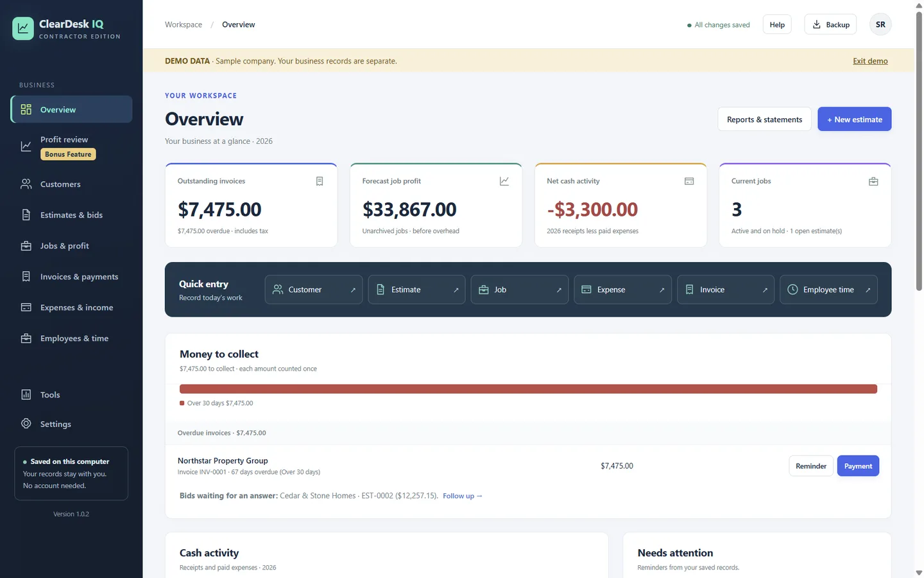The height and width of the screenshot is (578, 924).
Task: Open the Profit review menu item
Action: (x=71, y=146)
